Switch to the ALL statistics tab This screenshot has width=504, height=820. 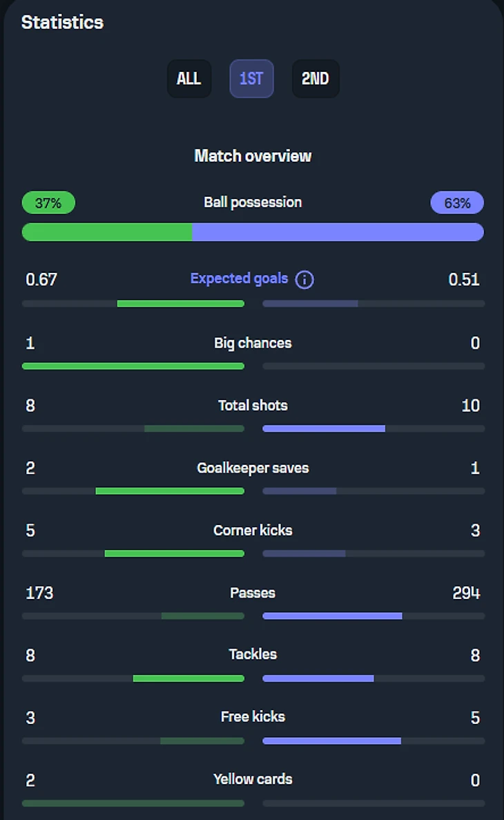(188, 79)
